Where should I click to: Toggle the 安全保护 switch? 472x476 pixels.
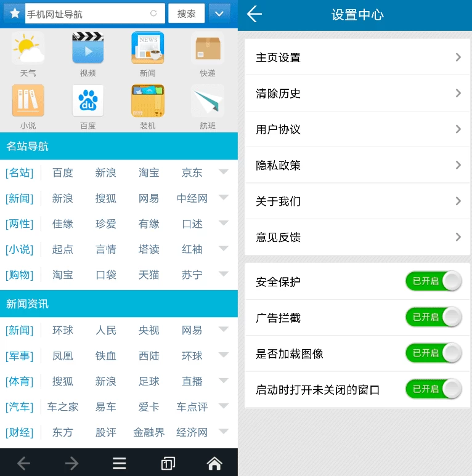pos(433,281)
